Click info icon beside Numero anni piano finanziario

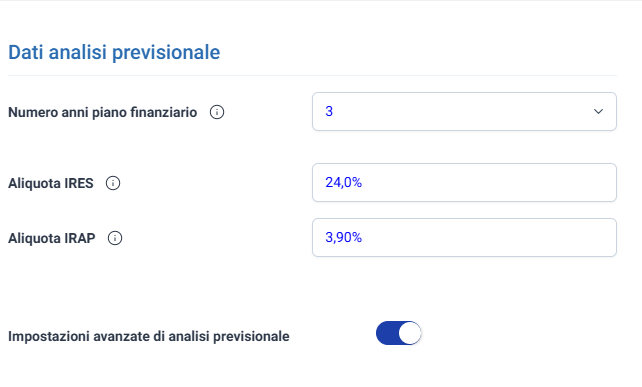click(217, 112)
